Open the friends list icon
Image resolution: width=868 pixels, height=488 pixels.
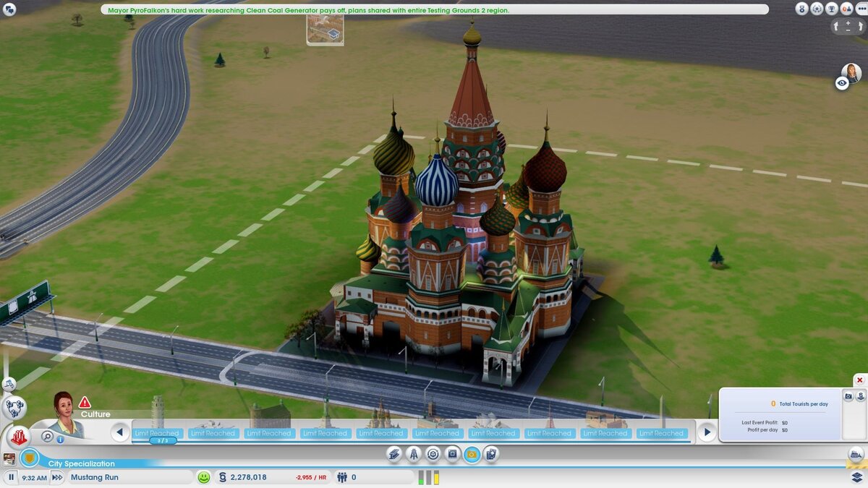tap(846, 9)
